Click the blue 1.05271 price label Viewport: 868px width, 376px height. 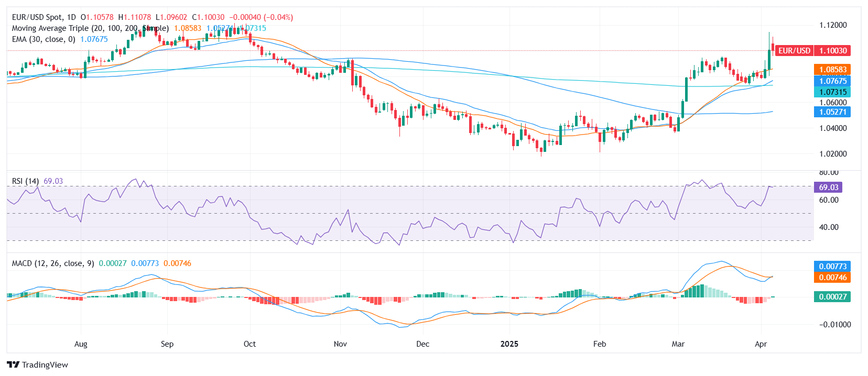tap(832, 112)
